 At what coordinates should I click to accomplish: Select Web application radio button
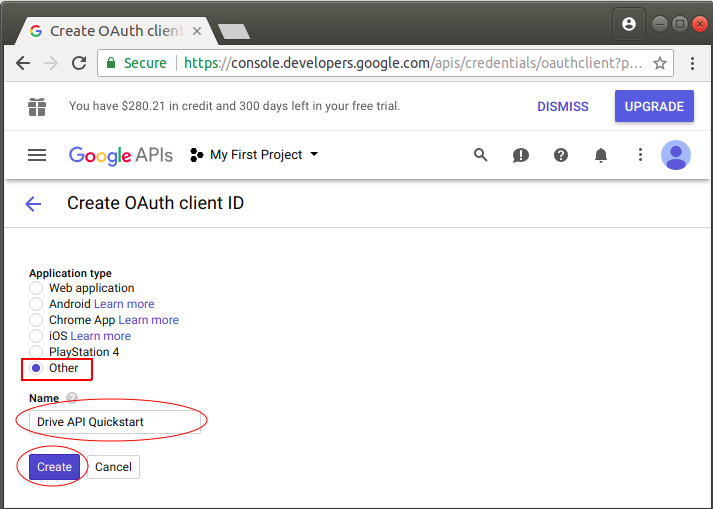[36, 288]
